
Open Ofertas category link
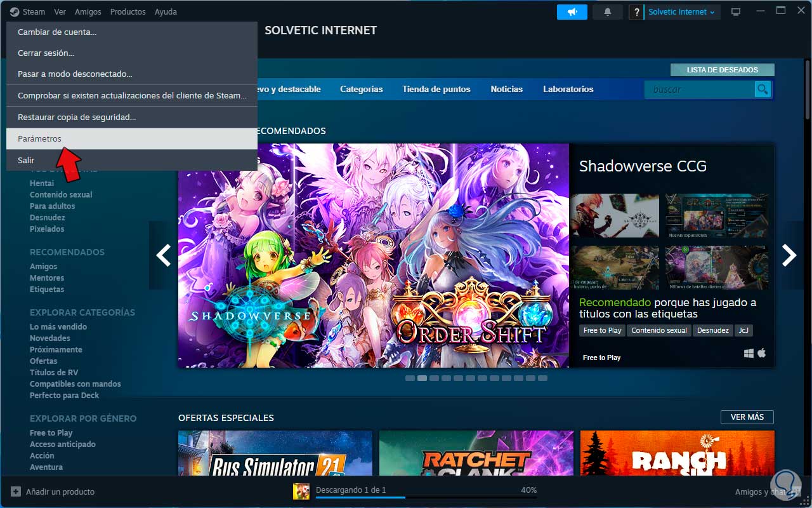click(x=44, y=361)
